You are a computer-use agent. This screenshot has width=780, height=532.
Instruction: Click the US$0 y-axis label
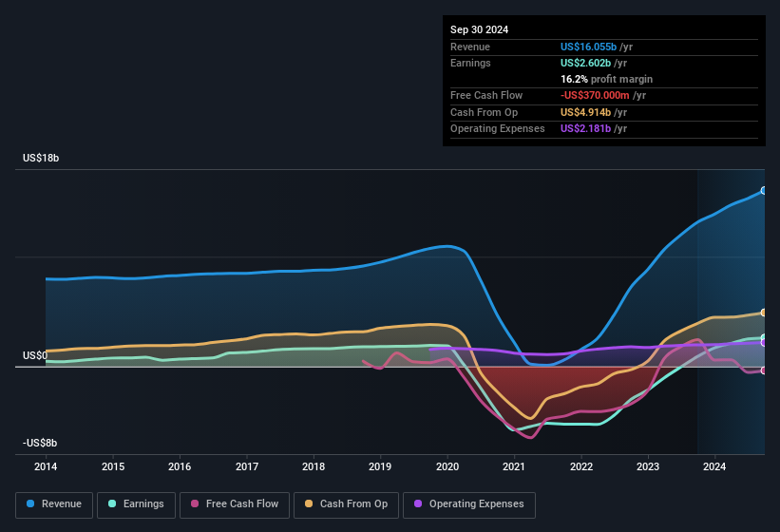tap(35, 355)
